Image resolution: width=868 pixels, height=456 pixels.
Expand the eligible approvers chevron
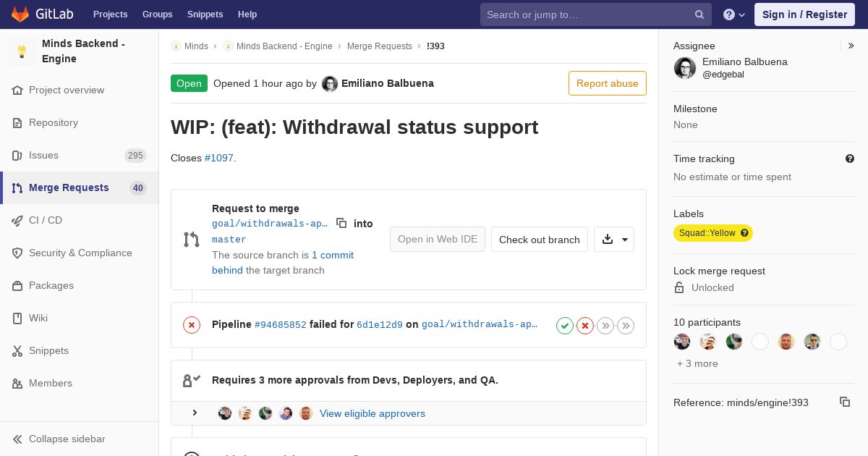[x=195, y=413]
